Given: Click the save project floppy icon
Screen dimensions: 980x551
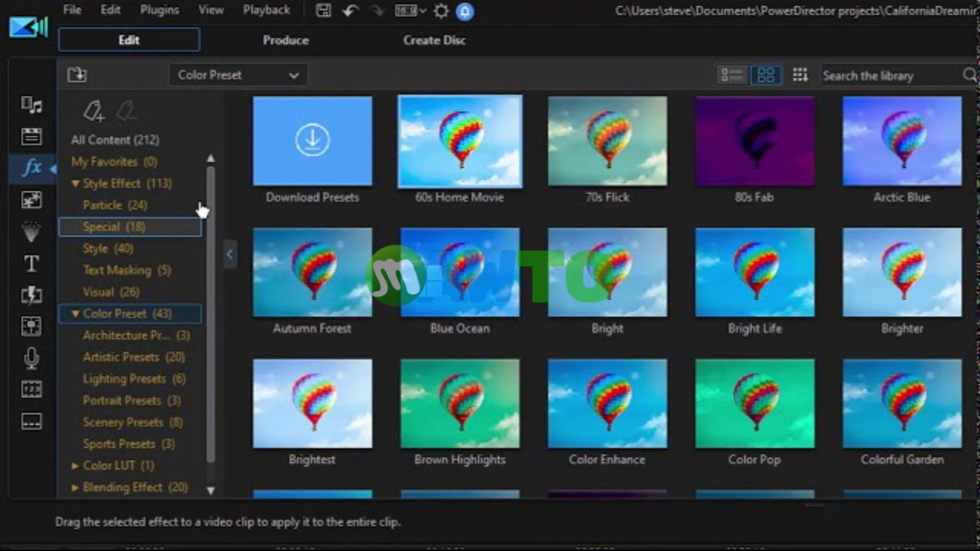Looking at the screenshot, I should coord(324,11).
